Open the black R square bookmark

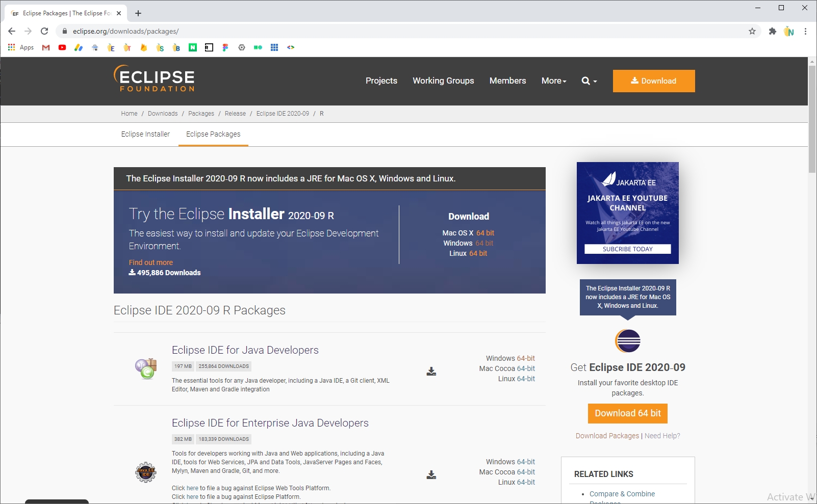(x=209, y=47)
